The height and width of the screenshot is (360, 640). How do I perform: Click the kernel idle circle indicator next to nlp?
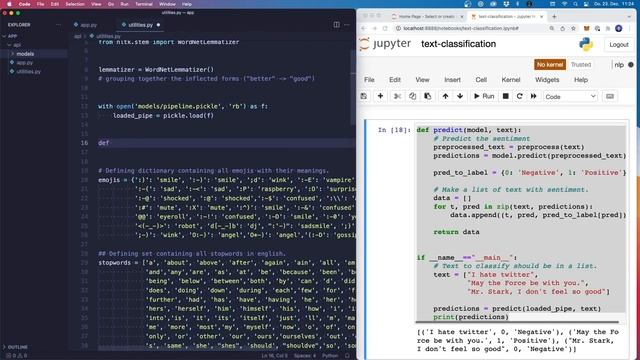[631, 64]
